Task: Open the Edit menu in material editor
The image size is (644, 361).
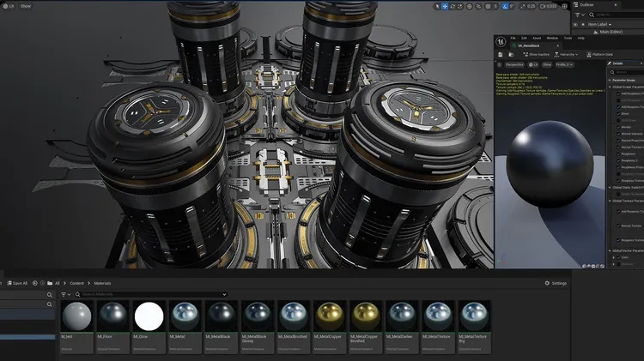Action: click(524, 38)
